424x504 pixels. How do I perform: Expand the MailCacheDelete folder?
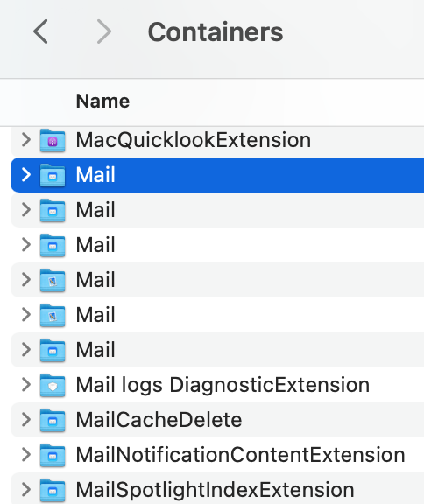(26, 420)
